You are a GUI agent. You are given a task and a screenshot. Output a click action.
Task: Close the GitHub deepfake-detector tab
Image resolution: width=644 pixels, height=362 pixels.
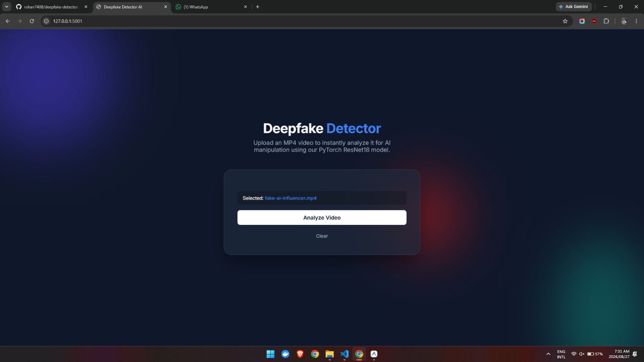click(x=86, y=7)
